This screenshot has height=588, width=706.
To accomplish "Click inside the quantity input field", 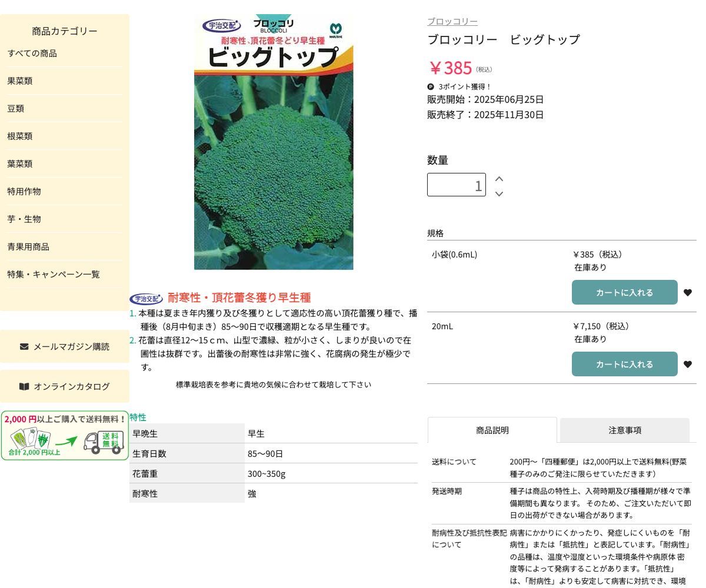I will click(x=457, y=184).
